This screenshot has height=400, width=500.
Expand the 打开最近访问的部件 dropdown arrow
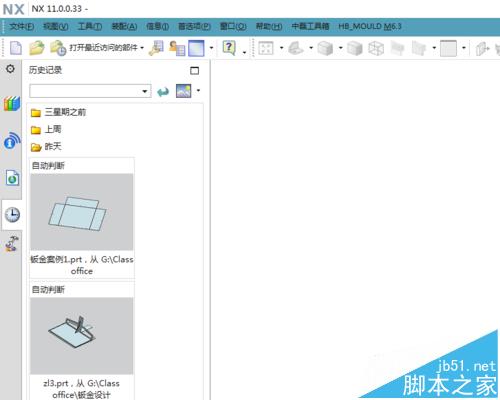coord(142,48)
